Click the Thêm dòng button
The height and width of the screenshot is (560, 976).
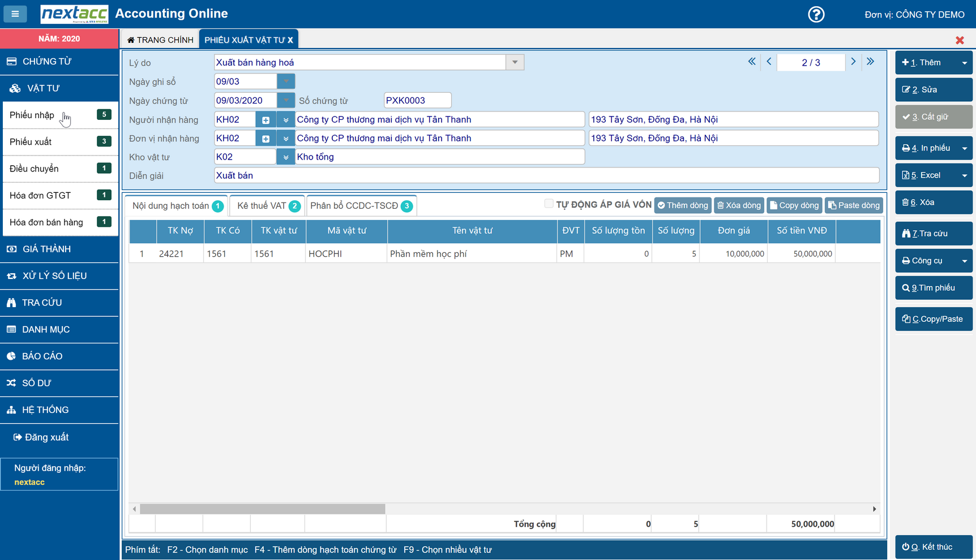683,205
